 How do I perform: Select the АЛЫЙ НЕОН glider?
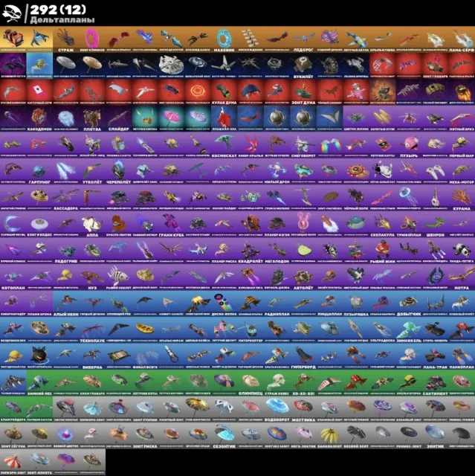(x=66, y=303)
